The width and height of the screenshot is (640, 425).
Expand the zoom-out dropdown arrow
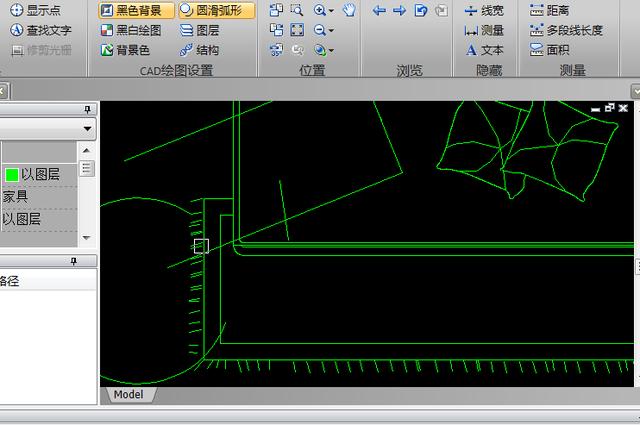point(331,30)
